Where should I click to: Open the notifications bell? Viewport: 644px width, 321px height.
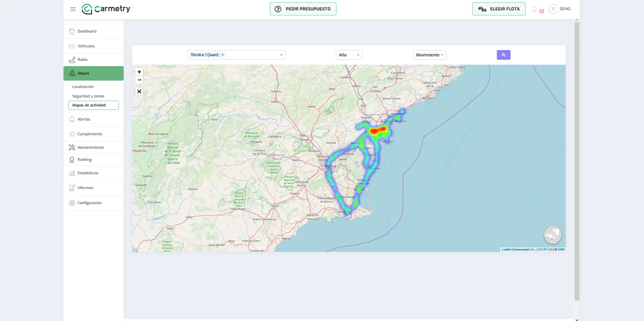(x=535, y=9)
